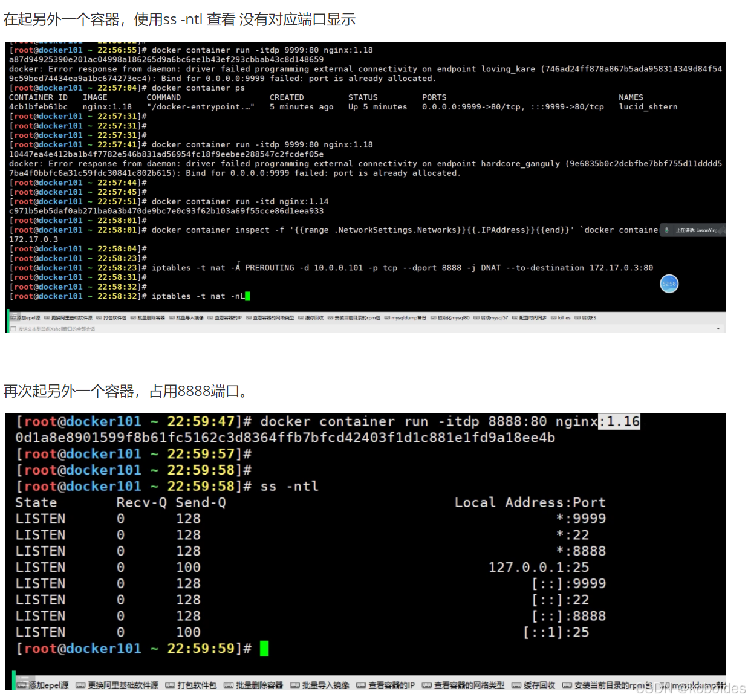Image resolution: width=748 pixels, height=700 pixels.
Task: Click 缓存回收 in the lower terminal
Action: [x=533, y=685]
